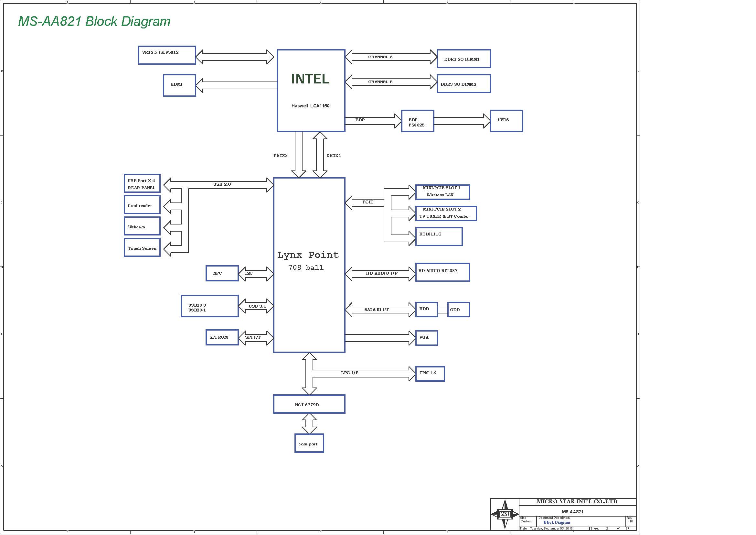Click the "Card reader" block label

tap(140, 206)
